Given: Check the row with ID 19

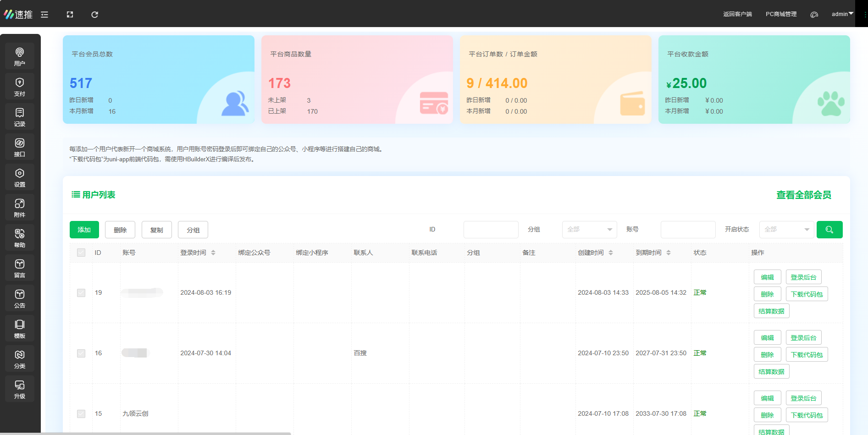Looking at the screenshot, I should tap(81, 293).
